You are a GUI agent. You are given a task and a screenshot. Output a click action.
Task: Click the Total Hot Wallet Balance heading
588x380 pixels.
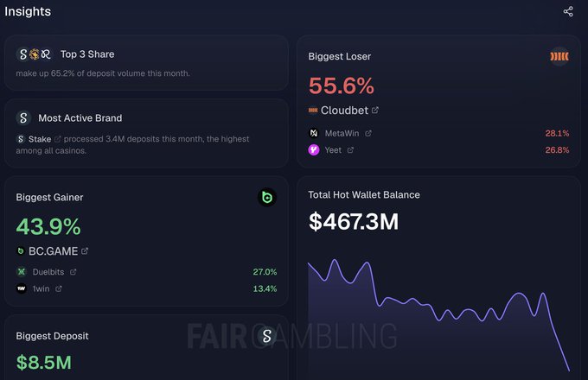point(364,195)
